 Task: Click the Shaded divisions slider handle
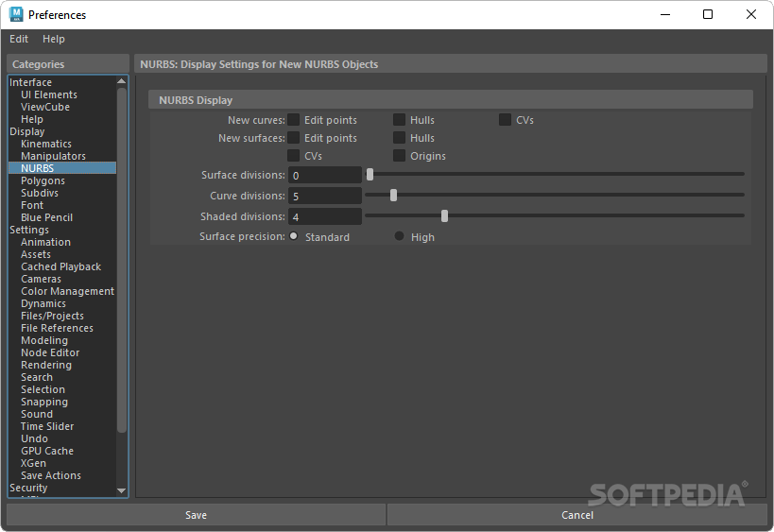tap(445, 215)
